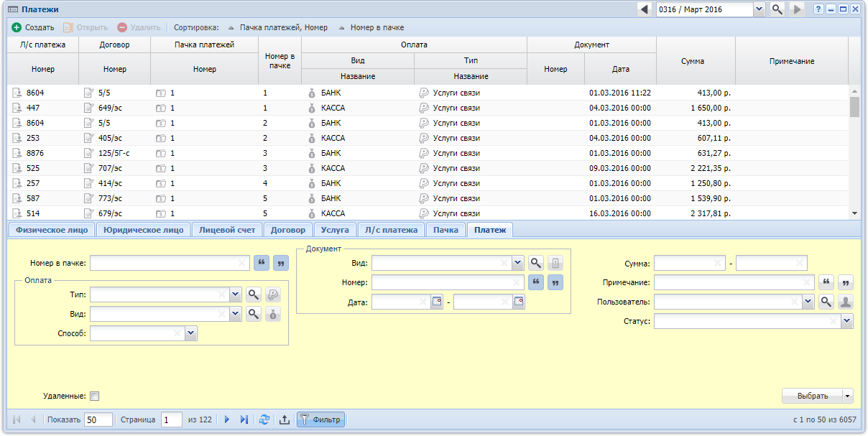Search payment kinds with the Оплата Вид magnifier
Screen dimensions: 868x436
[x=253, y=314]
